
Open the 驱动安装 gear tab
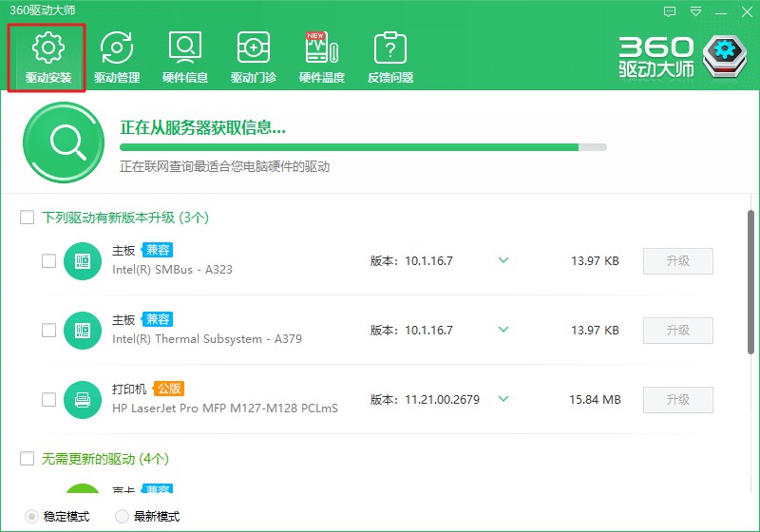47,58
